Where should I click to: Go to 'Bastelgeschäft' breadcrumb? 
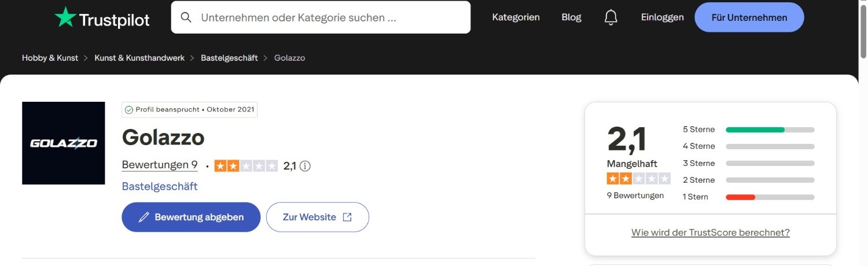(x=229, y=58)
